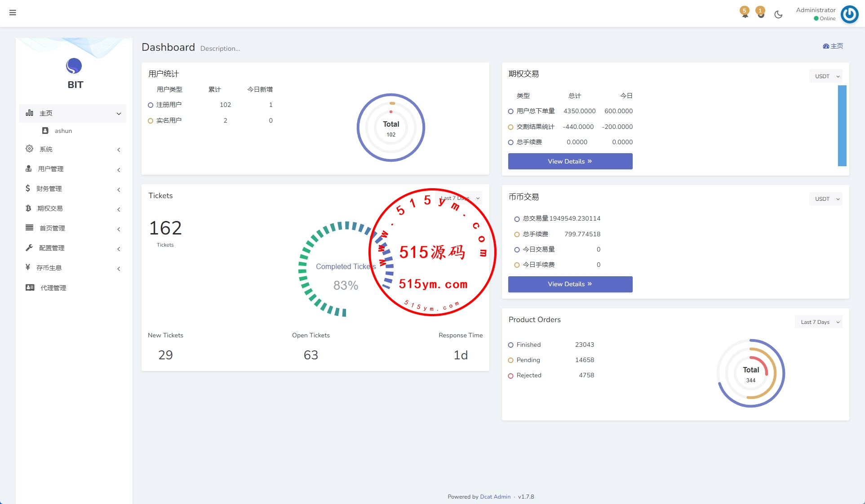Toggle the 注册用户 legend marker
The image size is (865, 504).
151,105
